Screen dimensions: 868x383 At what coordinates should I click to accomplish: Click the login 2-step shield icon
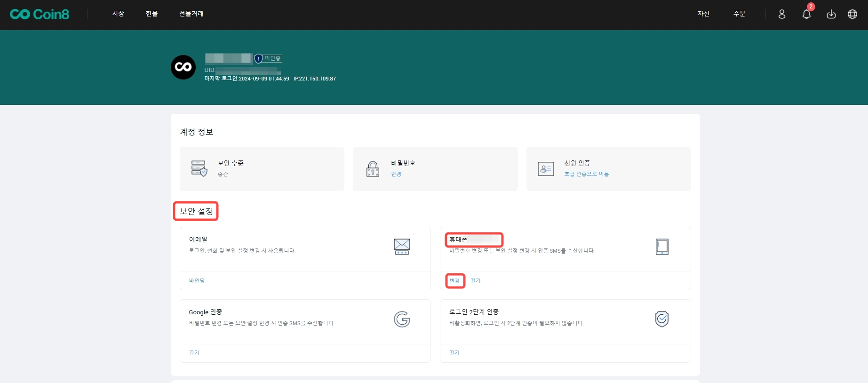coord(661,319)
